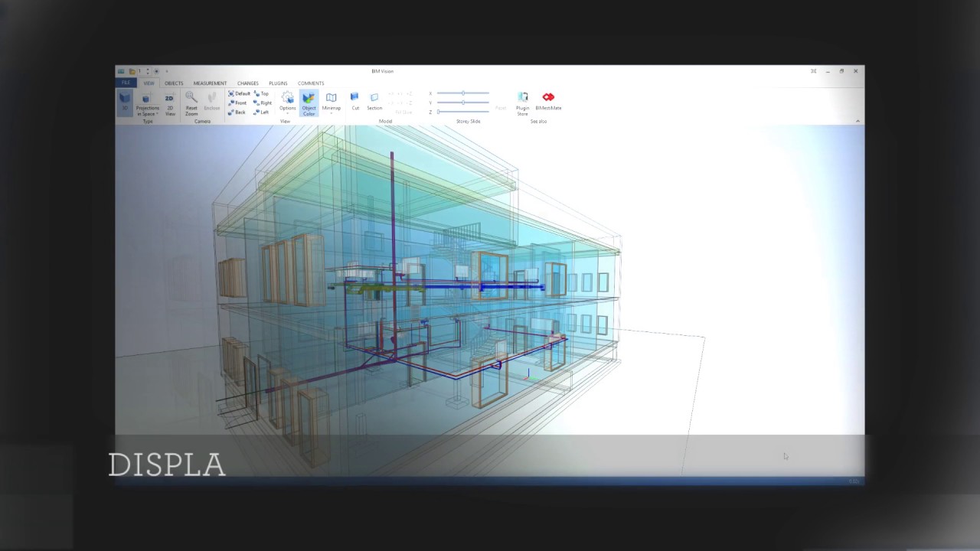Open the Minimap dropdown
Screen dimensions: 980x551
tap(331, 103)
